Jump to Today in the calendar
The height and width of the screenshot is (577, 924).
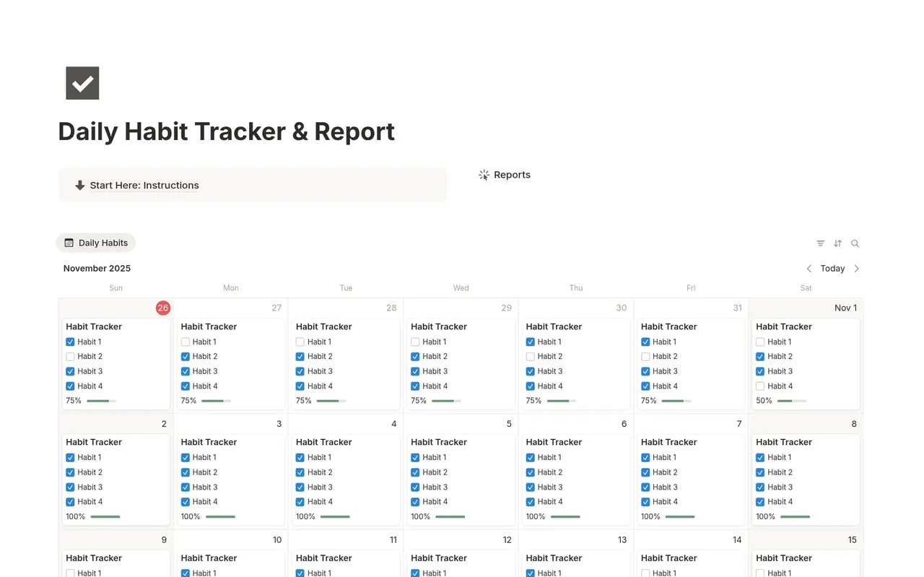point(832,269)
